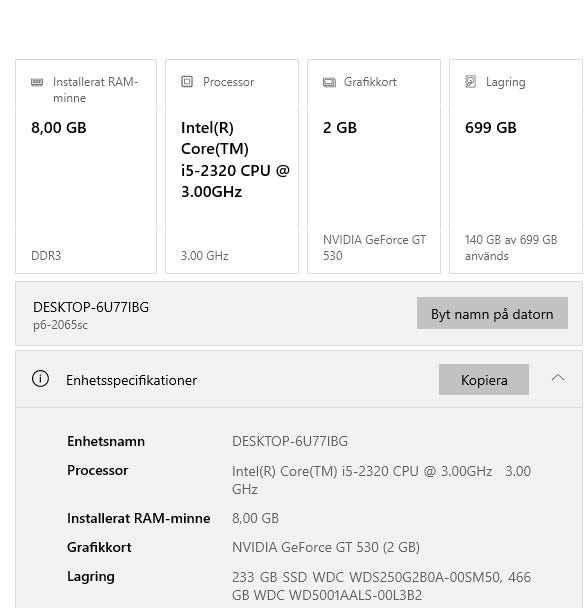Click the p6-2065sc model label
The height and width of the screenshot is (608, 584).
pos(60,325)
